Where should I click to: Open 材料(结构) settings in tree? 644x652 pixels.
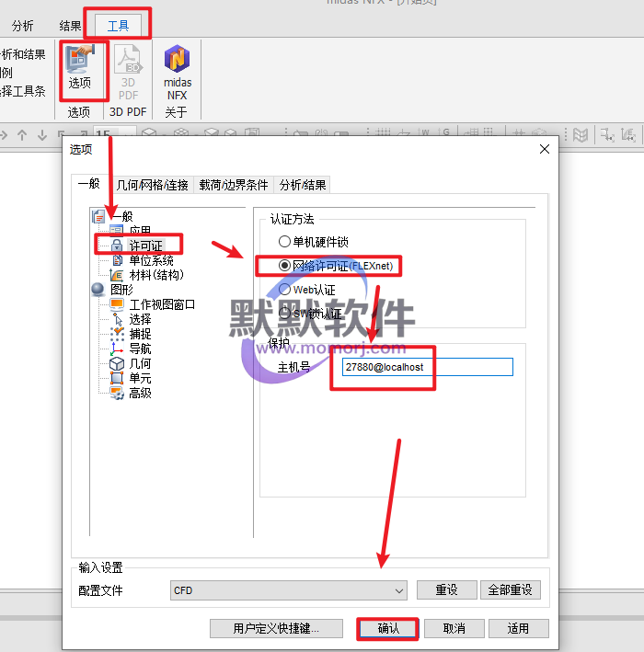pyautogui.click(x=155, y=275)
